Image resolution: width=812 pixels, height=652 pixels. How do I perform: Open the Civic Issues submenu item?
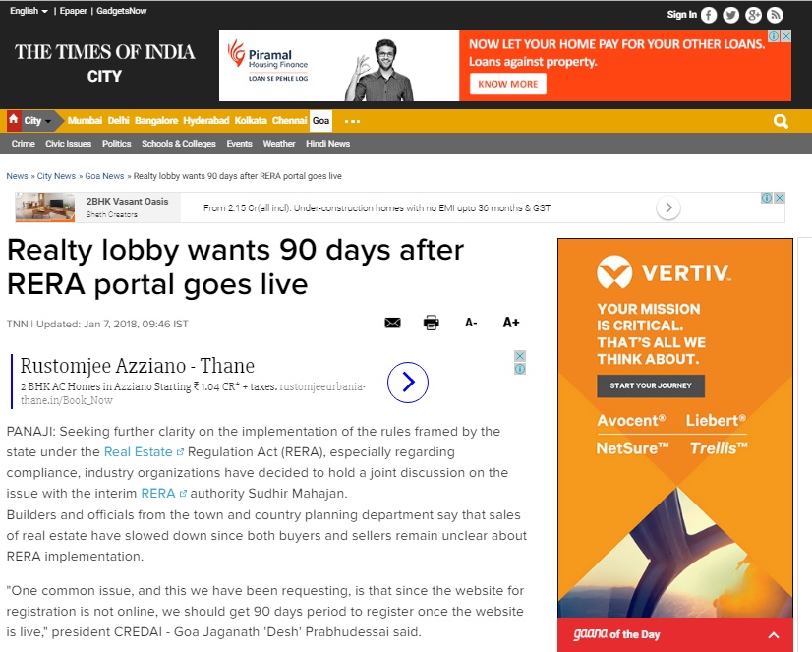69,144
